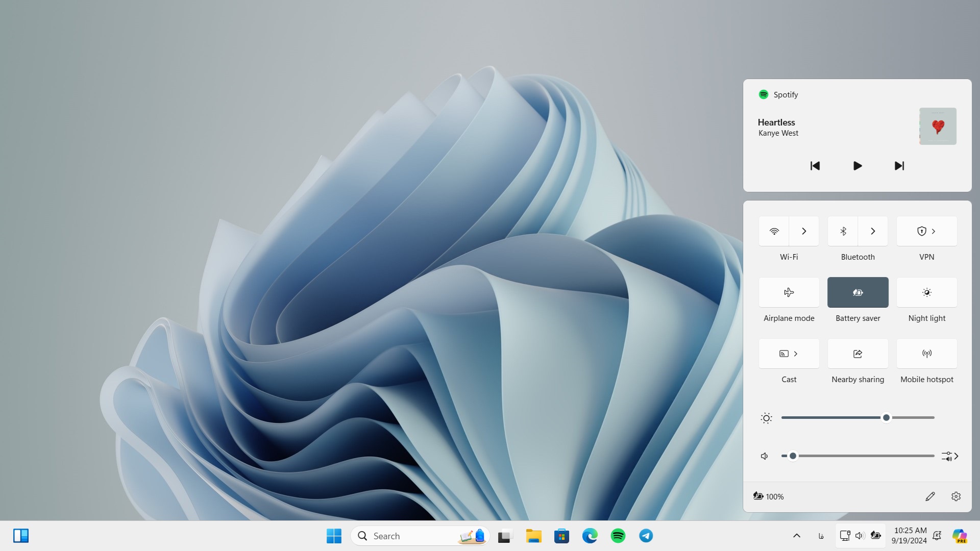Expand Wi-Fi network options chevron

pos(804,231)
